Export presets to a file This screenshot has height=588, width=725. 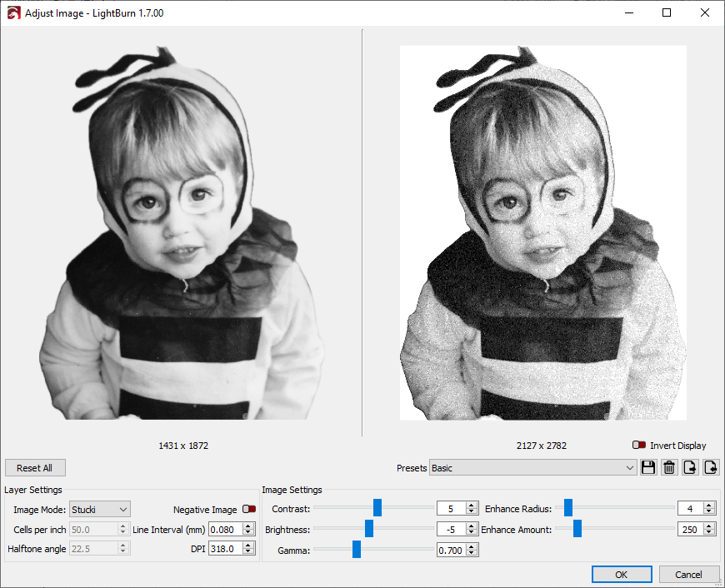click(x=690, y=467)
